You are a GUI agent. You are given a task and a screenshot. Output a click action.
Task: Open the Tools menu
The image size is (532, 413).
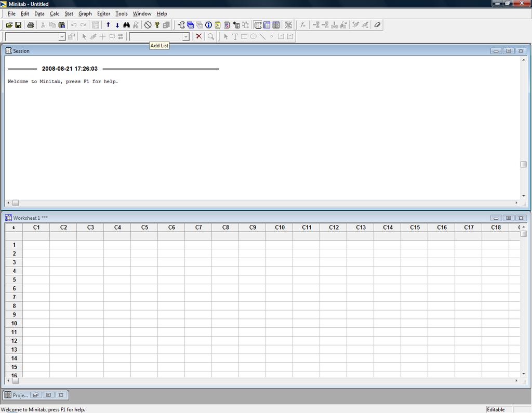coord(121,14)
